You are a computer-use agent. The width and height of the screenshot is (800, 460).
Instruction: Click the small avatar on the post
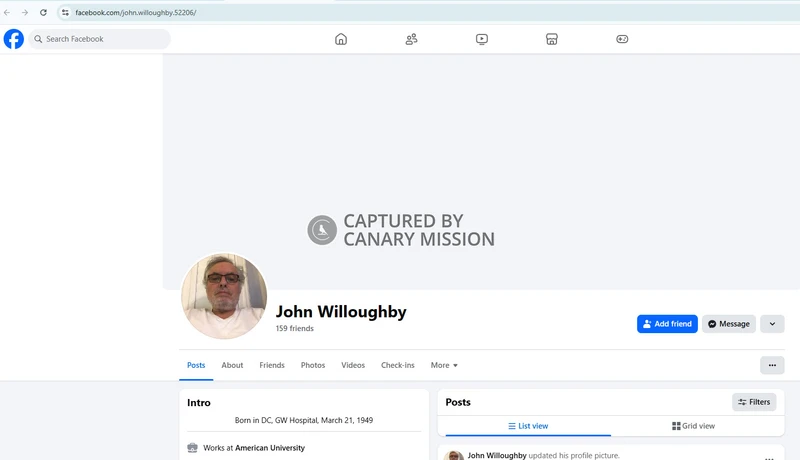click(x=454, y=455)
